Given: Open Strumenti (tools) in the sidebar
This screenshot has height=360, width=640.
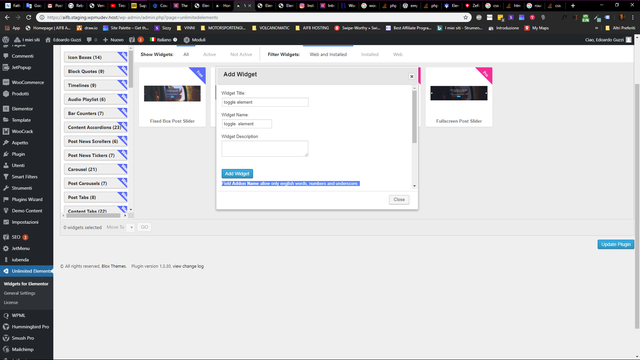Looking at the screenshot, I should tap(22, 188).
